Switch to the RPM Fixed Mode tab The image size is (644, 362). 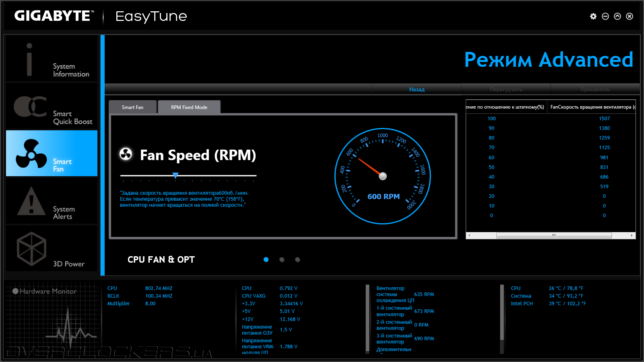[x=189, y=107]
